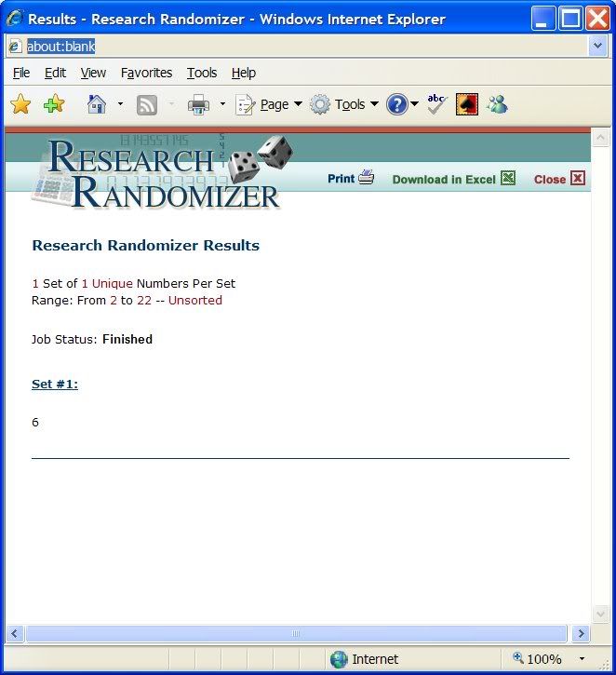Maximize the Internet Explorer window
The image size is (616, 675).
570,19
